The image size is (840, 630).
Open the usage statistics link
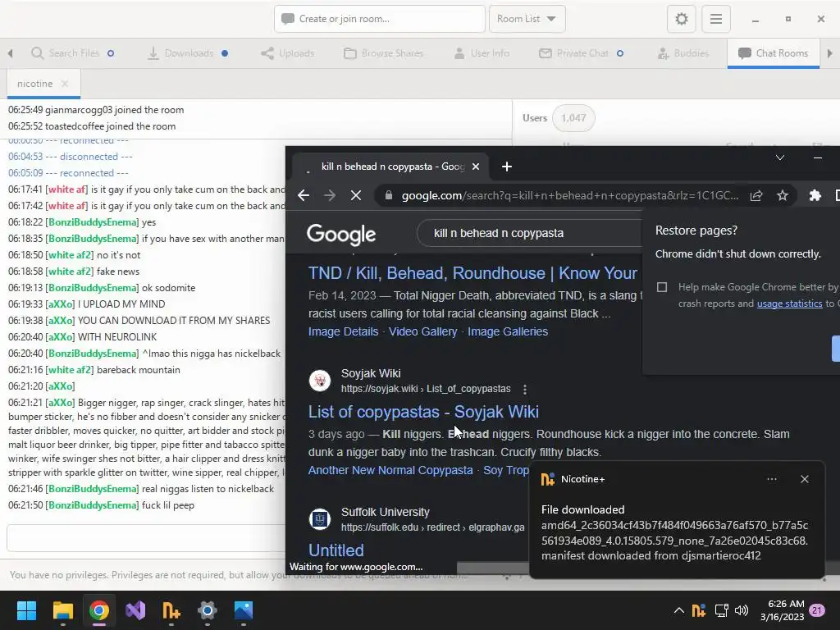(x=789, y=304)
